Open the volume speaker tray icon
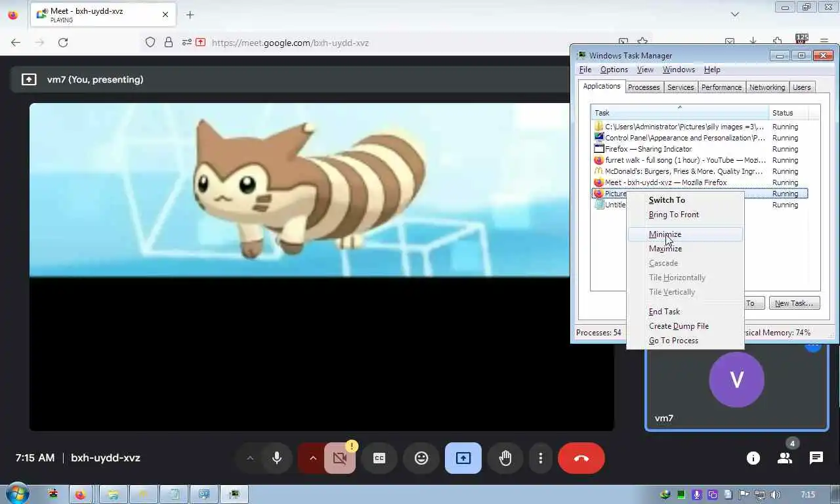The height and width of the screenshot is (504, 840). click(776, 495)
